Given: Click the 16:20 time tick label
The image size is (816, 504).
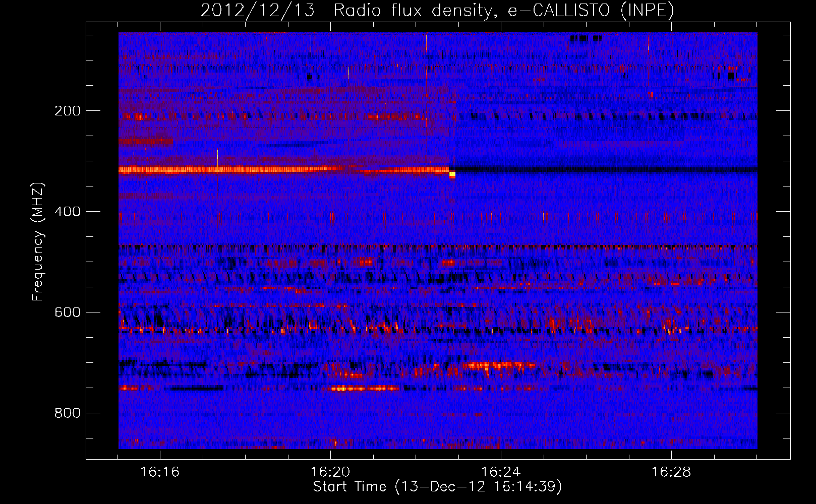Looking at the screenshot, I should [x=330, y=472].
